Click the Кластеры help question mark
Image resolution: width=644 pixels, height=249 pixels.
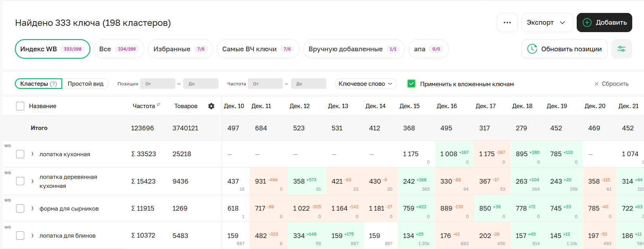(x=54, y=84)
